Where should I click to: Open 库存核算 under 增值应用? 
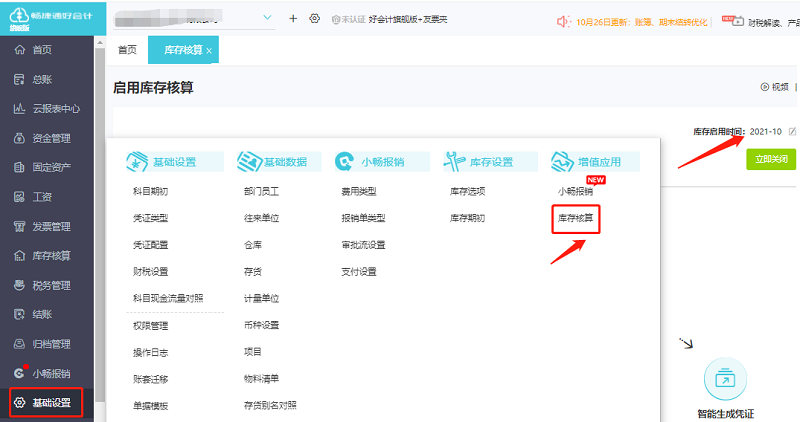(x=576, y=218)
